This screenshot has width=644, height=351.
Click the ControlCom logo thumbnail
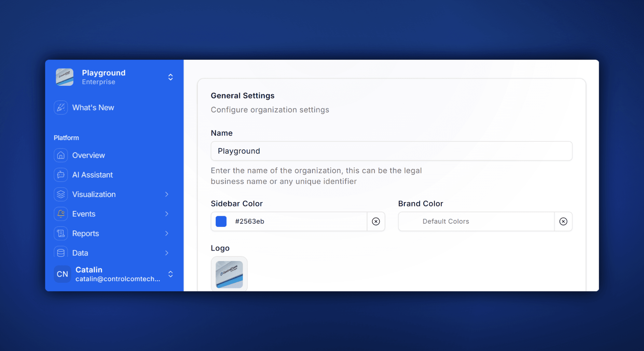229,274
